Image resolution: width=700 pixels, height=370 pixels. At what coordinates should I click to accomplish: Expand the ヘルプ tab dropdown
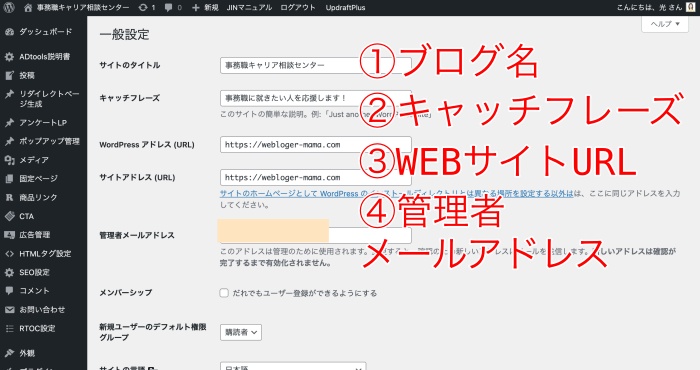point(665,24)
